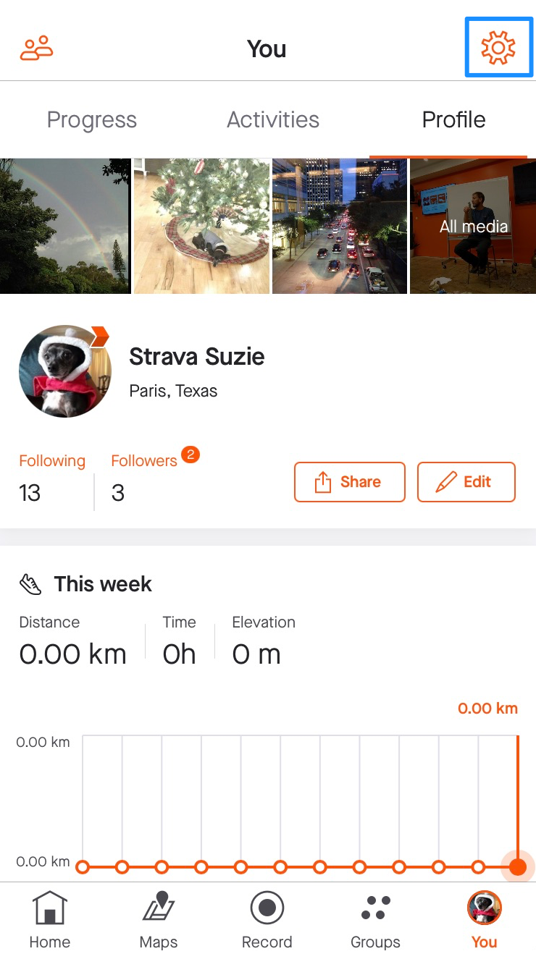The height and width of the screenshot is (980, 536).
Task: Select the Profile tab
Action: [x=453, y=120]
